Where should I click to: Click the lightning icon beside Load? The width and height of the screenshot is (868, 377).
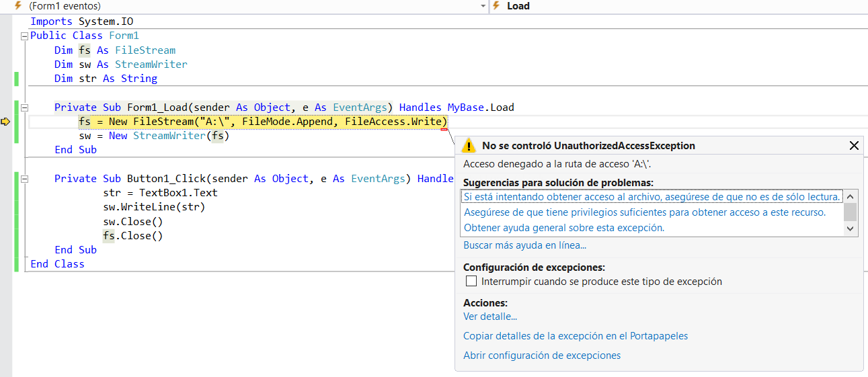pyautogui.click(x=496, y=5)
